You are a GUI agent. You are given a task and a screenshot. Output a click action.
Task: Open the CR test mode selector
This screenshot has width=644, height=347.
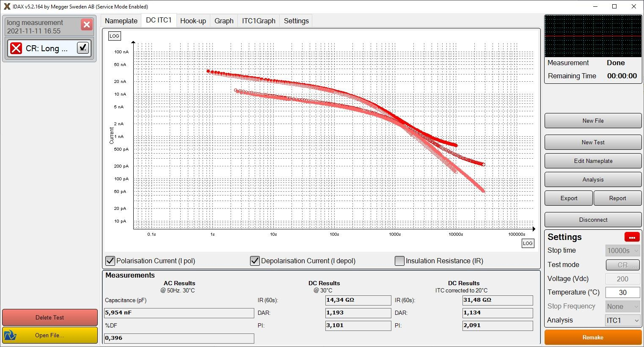click(622, 265)
